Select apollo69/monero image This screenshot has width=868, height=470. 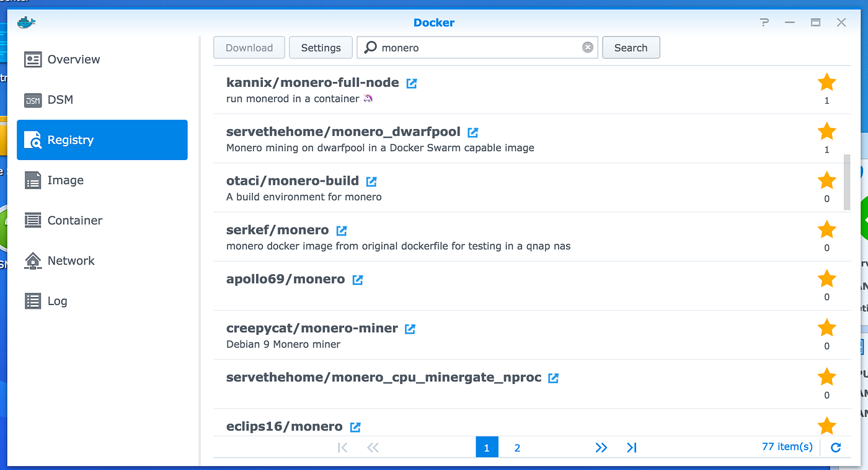(x=532, y=286)
